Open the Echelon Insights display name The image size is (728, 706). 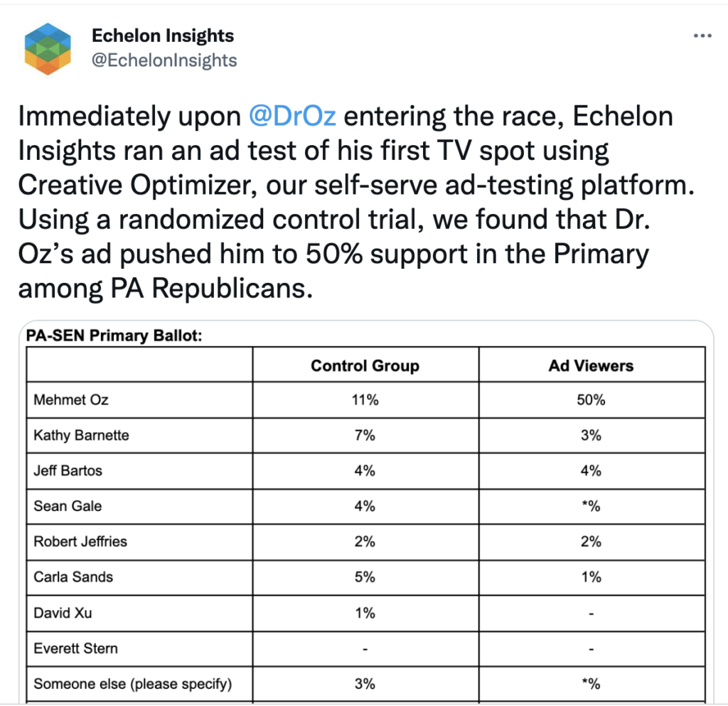tap(163, 35)
